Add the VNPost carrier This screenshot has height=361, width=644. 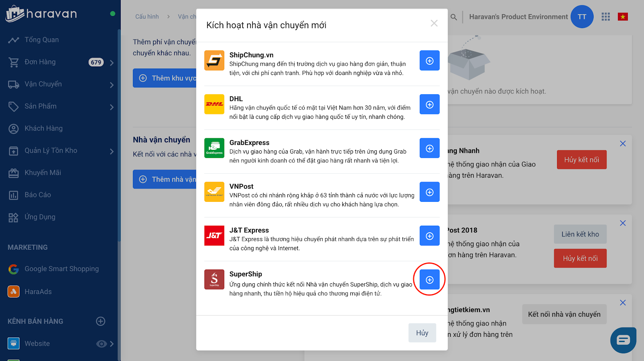click(x=429, y=192)
